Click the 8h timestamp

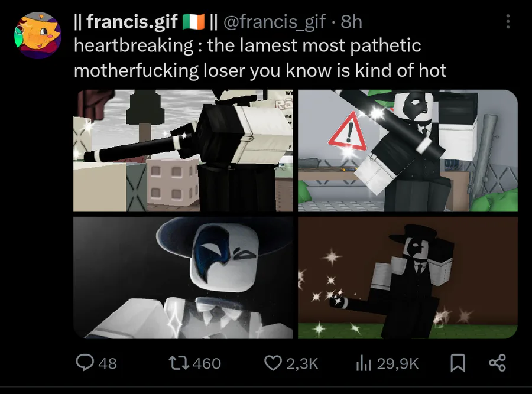click(352, 22)
